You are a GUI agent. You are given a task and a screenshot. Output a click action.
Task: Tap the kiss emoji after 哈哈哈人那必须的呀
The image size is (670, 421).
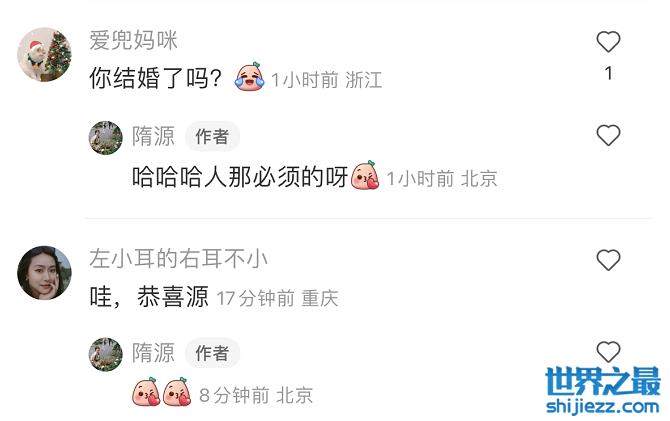pos(365,175)
